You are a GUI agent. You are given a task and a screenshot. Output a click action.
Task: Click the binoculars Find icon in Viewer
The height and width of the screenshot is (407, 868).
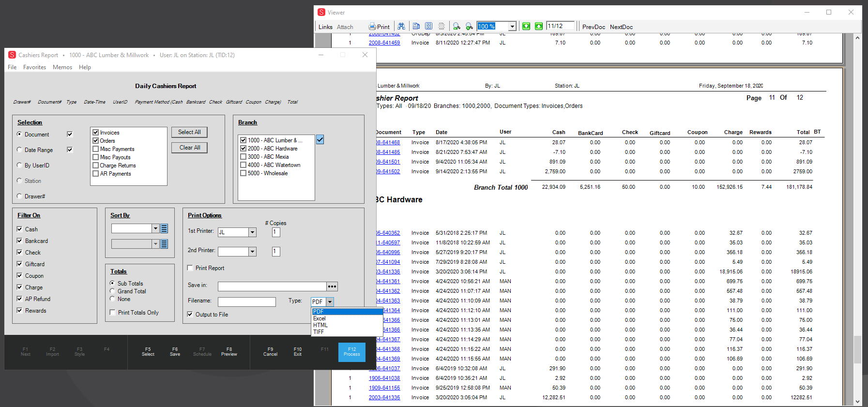[401, 26]
